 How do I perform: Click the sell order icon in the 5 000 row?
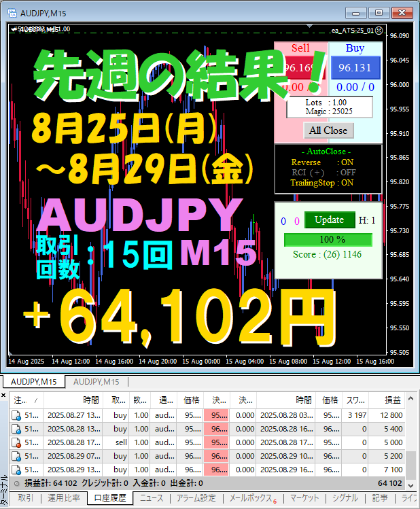(16, 443)
